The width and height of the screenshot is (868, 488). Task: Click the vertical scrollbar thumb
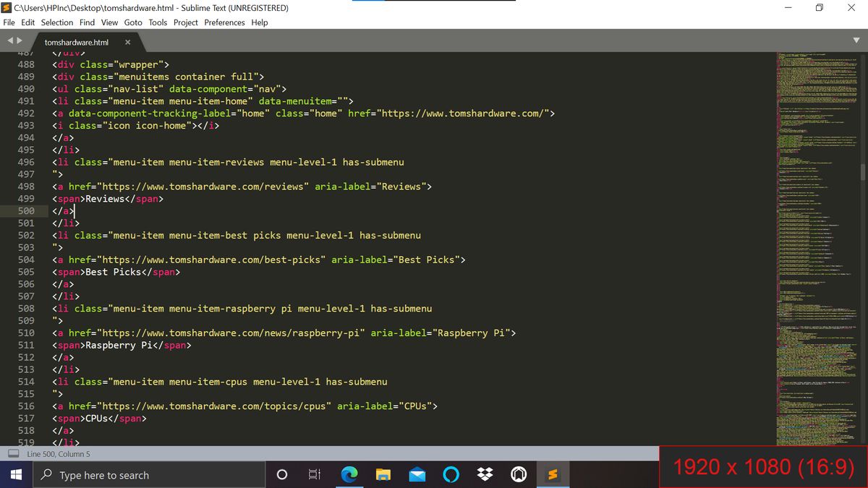point(862,171)
